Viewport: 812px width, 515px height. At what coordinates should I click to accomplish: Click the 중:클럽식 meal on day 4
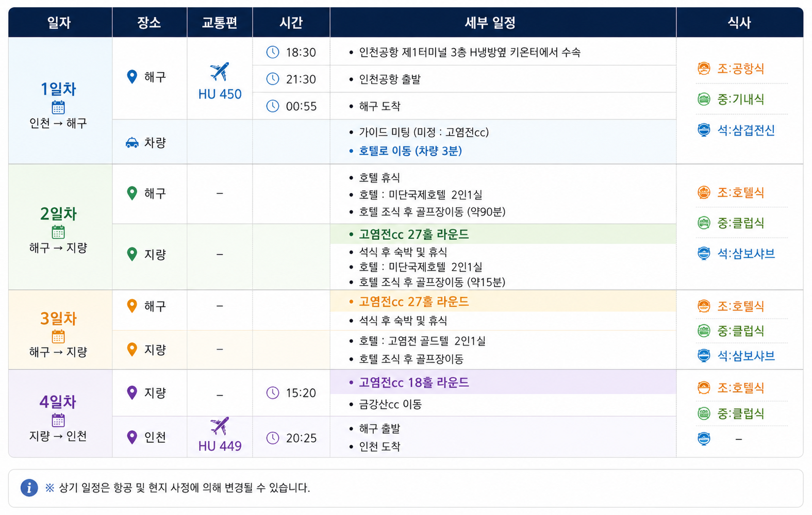pos(741,413)
